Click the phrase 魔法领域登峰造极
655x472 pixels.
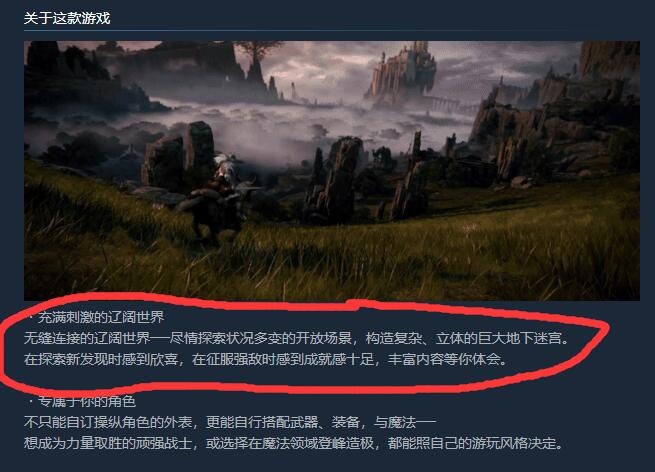click(317, 443)
